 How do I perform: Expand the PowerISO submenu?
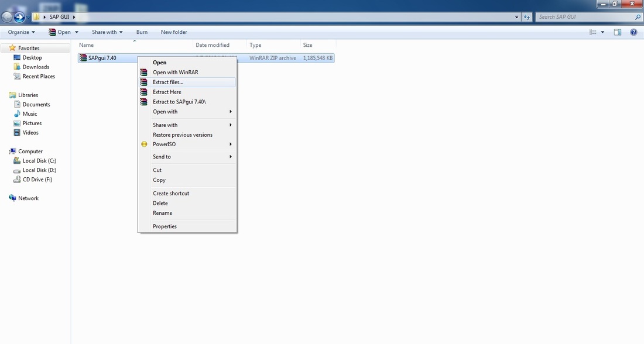(187, 144)
